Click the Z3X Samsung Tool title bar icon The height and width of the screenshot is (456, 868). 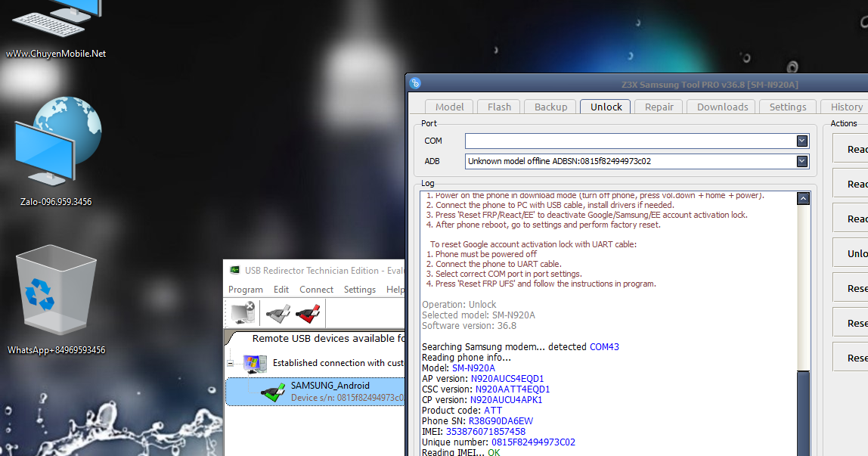pyautogui.click(x=415, y=84)
